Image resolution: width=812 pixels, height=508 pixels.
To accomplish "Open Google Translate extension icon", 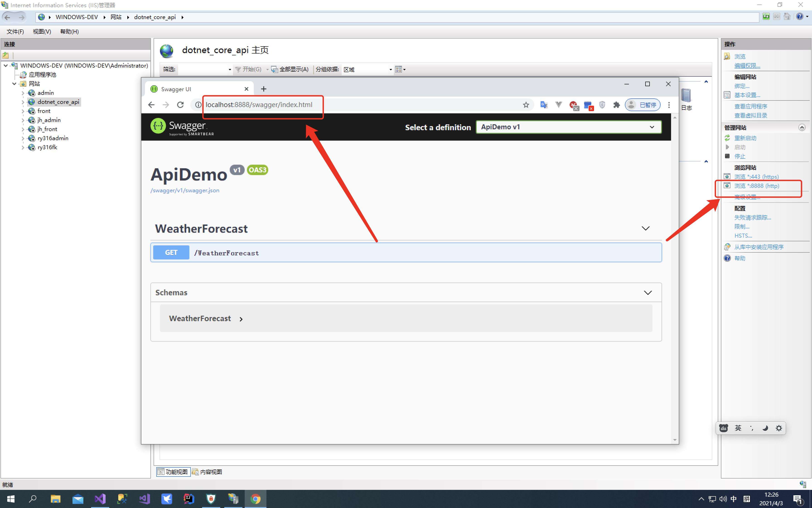I will [x=544, y=105].
